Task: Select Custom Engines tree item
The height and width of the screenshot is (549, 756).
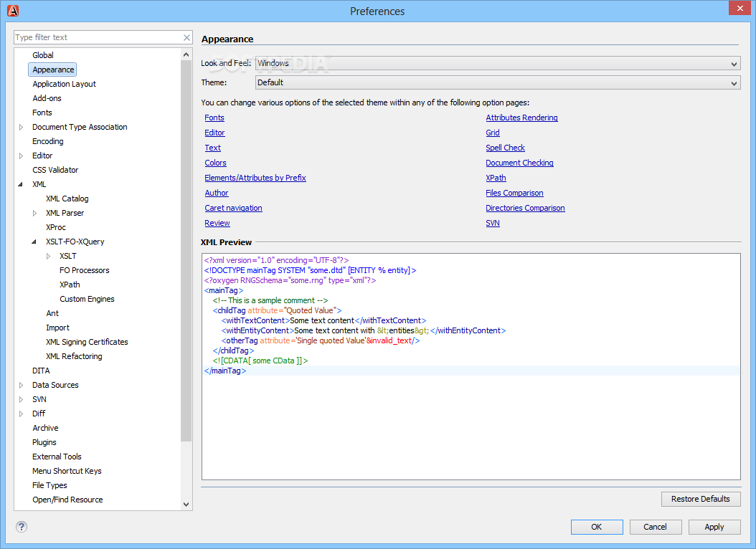Action: point(87,299)
